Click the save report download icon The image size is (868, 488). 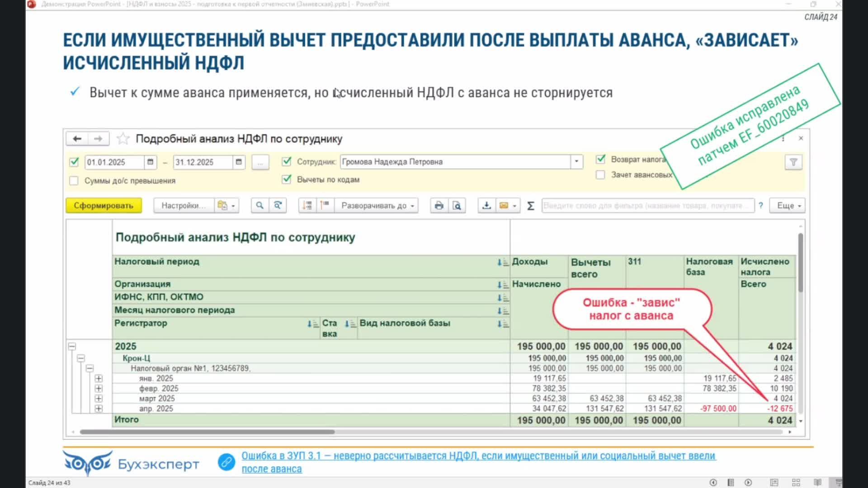click(486, 206)
